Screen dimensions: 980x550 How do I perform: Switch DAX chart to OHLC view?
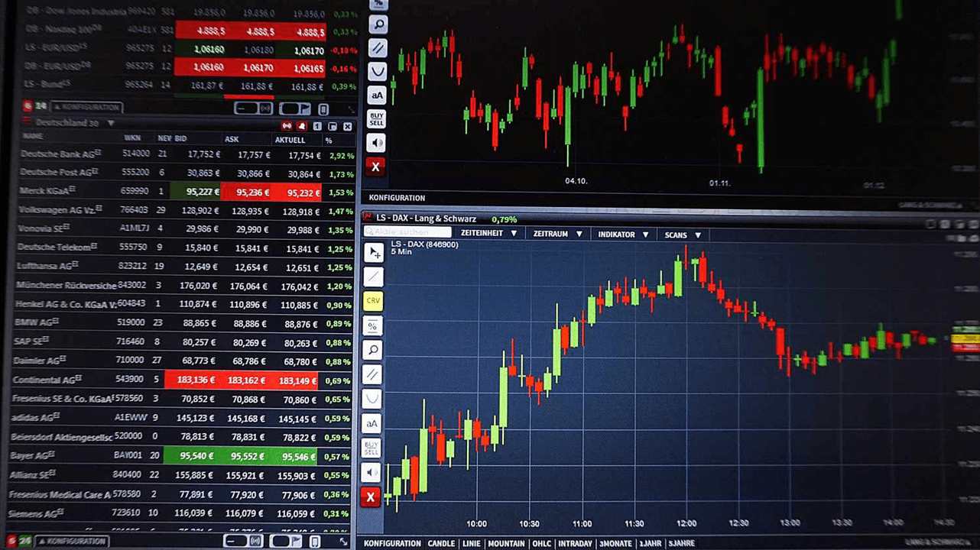541,543
